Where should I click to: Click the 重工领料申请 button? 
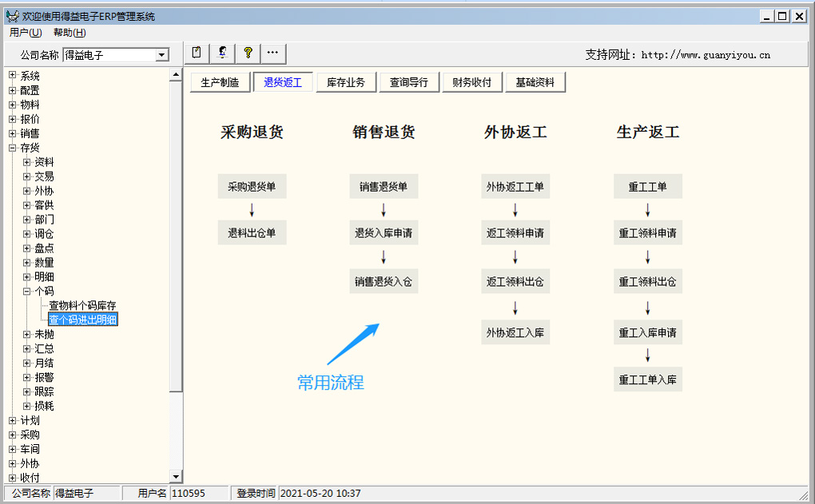point(647,233)
